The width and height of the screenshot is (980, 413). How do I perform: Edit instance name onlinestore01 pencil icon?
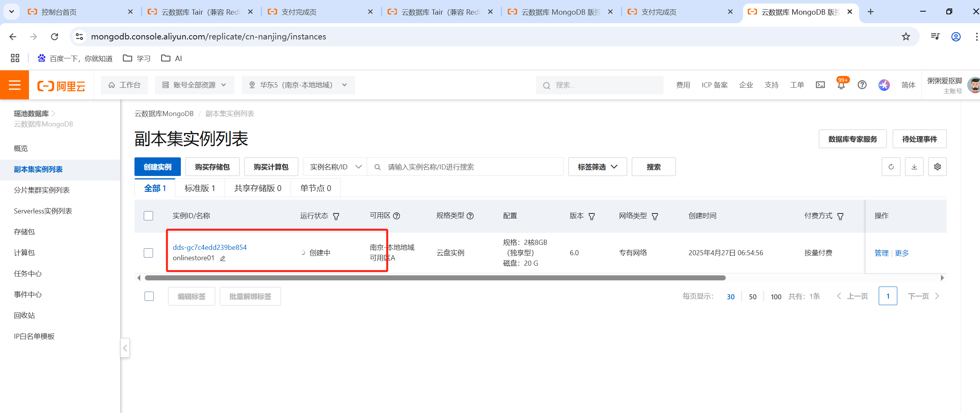click(x=223, y=258)
